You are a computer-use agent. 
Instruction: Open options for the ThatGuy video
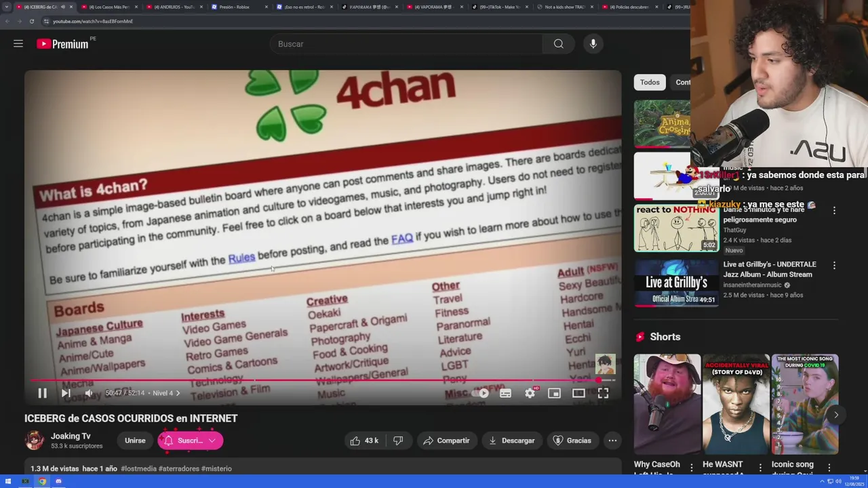(x=834, y=211)
